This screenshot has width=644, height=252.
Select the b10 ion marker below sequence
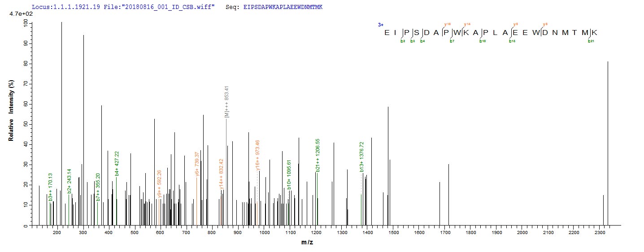483,41
